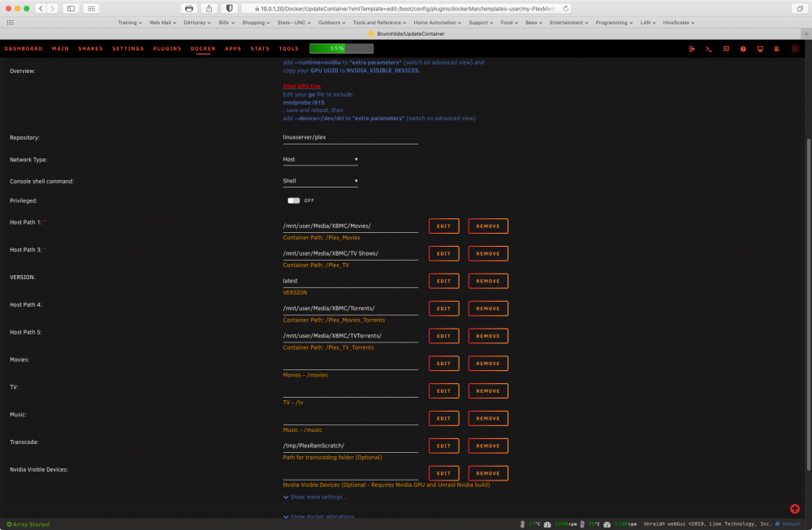Click the privacy shield icon in Safari
Screen dimensions: 812x530
pyautogui.click(x=230, y=8)
